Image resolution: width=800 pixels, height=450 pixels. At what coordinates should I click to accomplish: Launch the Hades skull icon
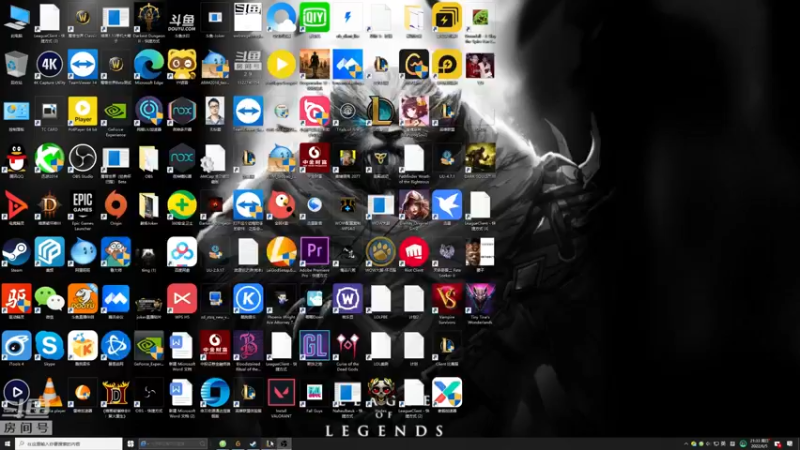[381, 393]
